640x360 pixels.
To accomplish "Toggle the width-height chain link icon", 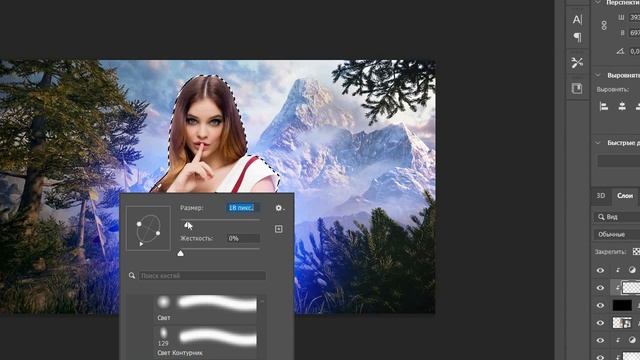I will [604, 25].
